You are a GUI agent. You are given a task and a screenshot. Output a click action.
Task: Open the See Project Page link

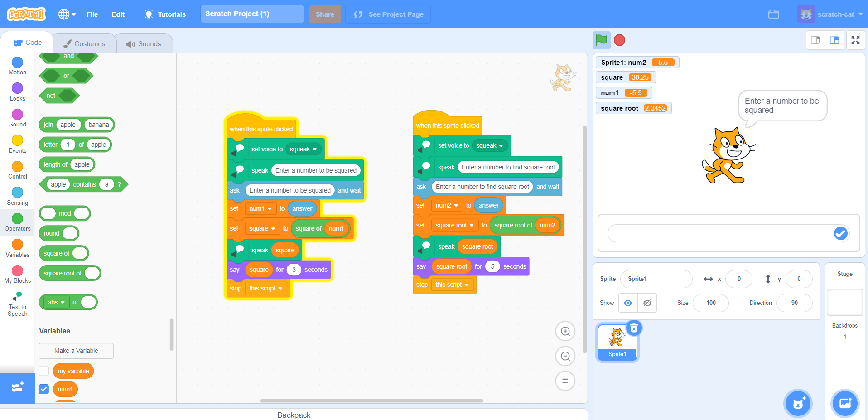pos(387,14)
